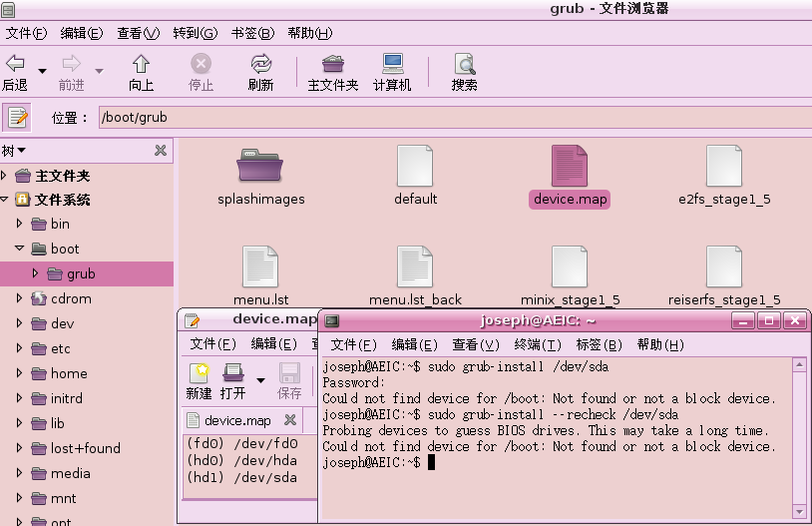Click the 搜索 search icon
812x526 pixels.
[465, 64]
